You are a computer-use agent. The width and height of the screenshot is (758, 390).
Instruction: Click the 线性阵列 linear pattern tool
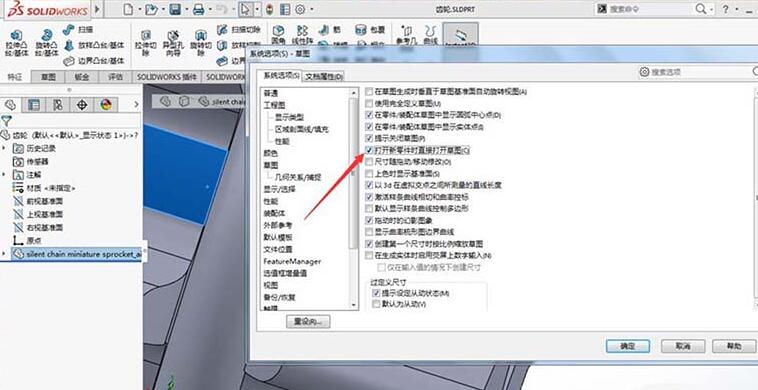(302, 36)
